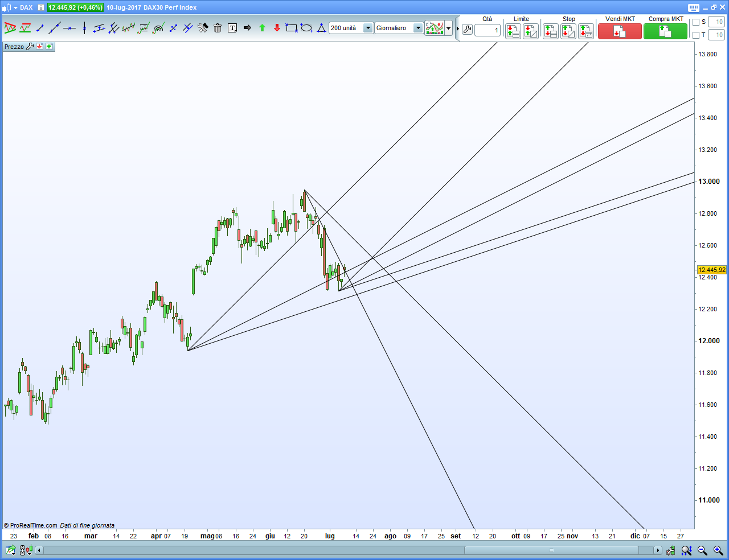Click the bottom-left chart export icon

point(10,550)
